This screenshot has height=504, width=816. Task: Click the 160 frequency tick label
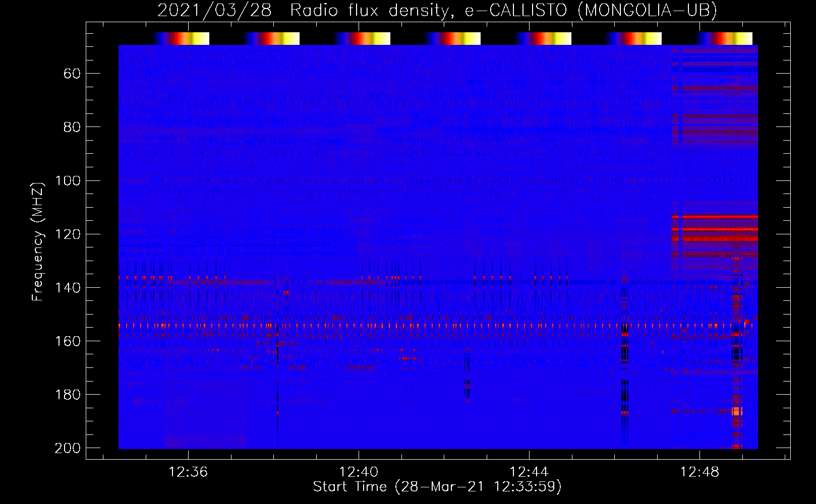[x=68, y=341]
